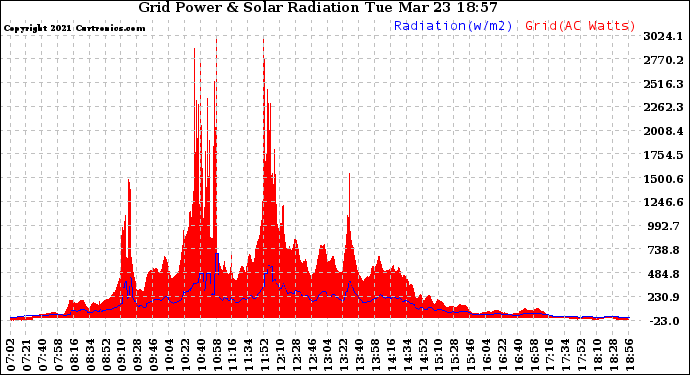690x375 pixels.
Task: Click the x-axis time label 17:52
Action: (x=581, y=355)
